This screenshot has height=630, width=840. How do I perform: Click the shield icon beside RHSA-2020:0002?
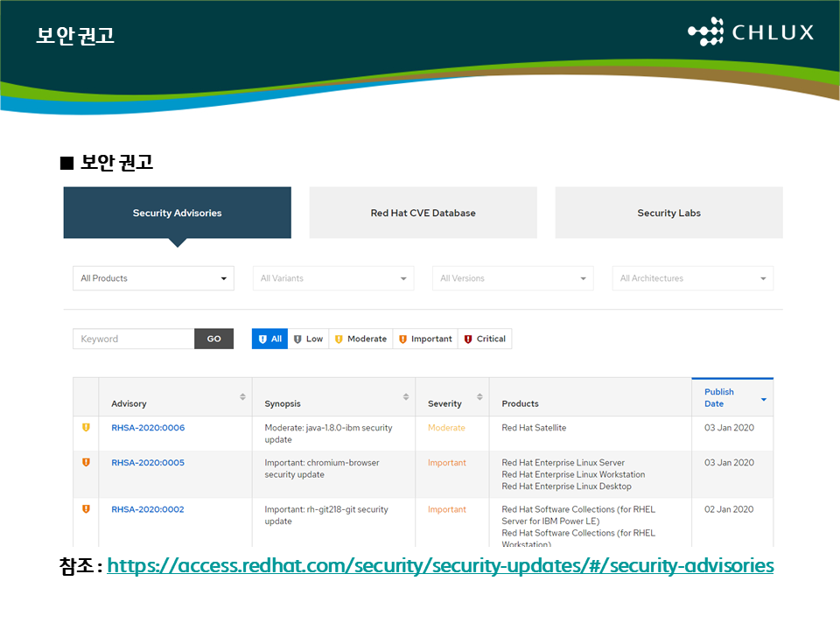point(86,509)
